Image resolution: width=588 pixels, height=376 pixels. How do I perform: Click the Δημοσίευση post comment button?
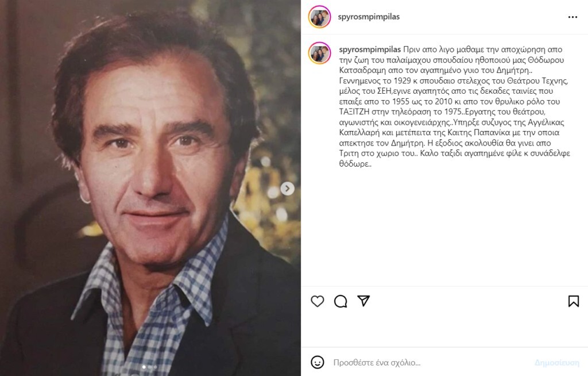(557, 362)
